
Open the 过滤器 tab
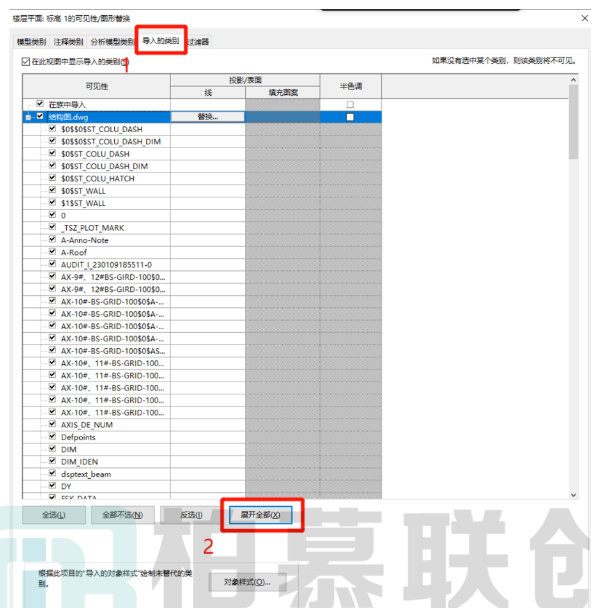coord(199,41)
